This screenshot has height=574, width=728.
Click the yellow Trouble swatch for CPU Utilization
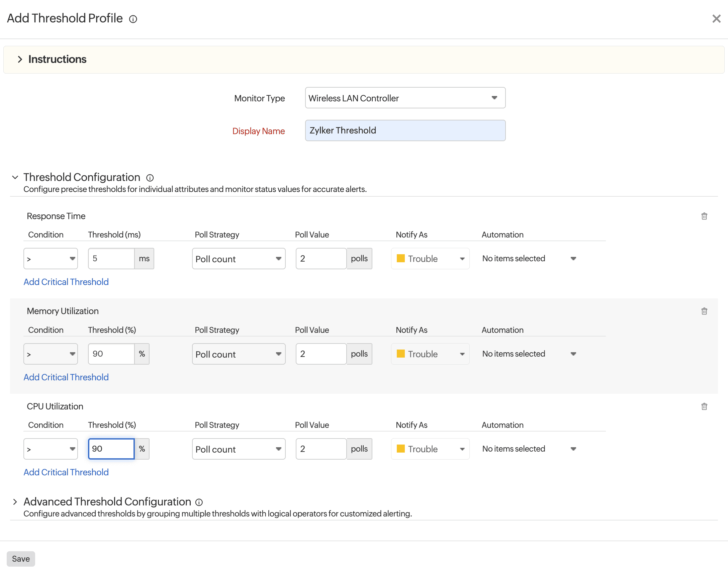[401, 449]
